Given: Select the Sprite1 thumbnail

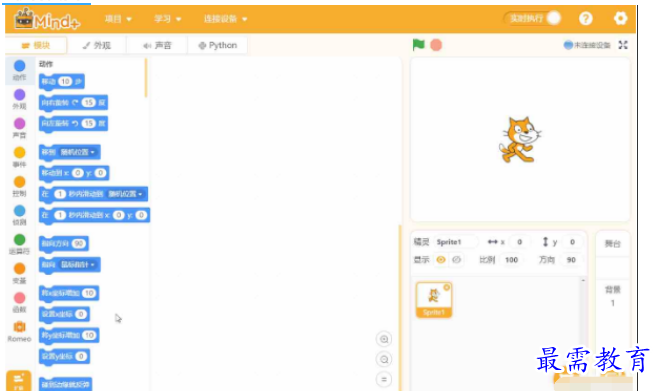Looking at the screenshot, I should point(434,300).
